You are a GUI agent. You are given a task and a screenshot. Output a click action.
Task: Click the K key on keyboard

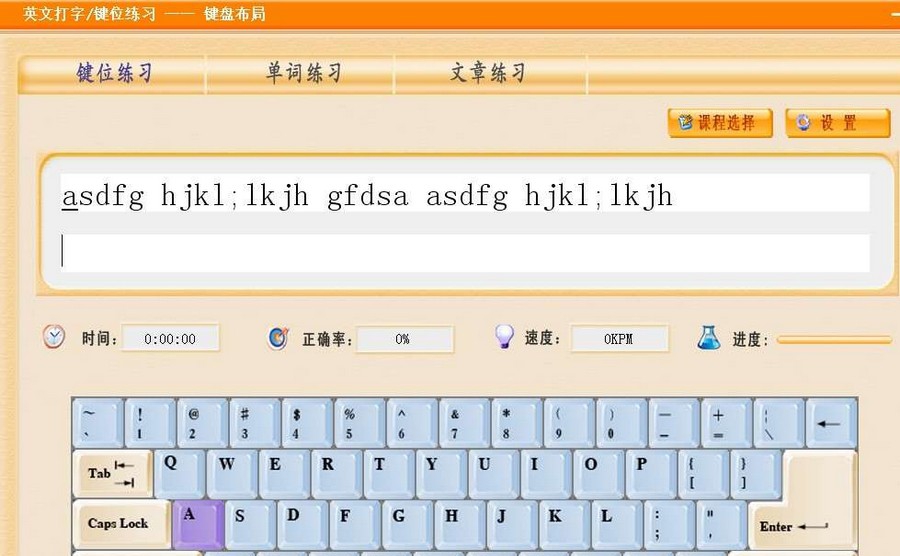[564, 524]
